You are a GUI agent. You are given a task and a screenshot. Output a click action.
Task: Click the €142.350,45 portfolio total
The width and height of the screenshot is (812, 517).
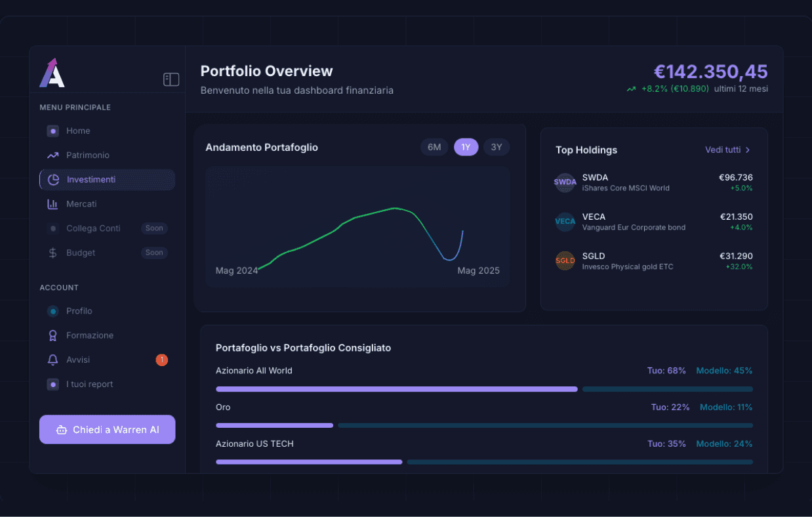click(x=710, y=72)
